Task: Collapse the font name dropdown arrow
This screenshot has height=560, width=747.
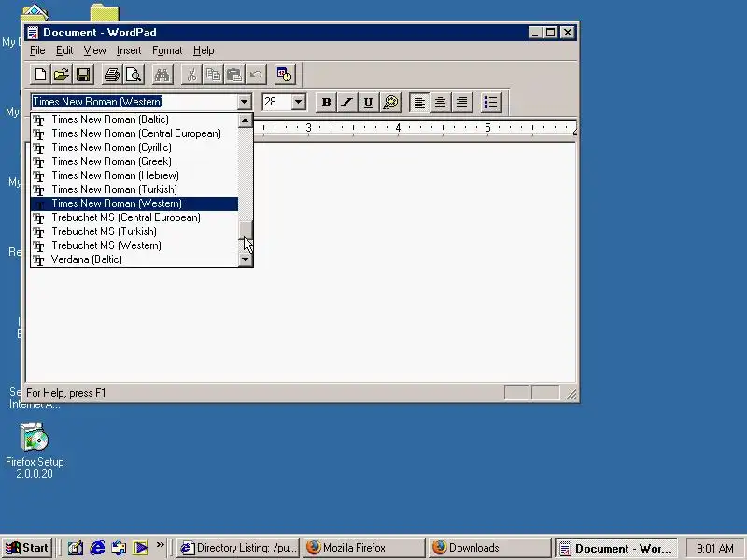Action: [x=245, y=102]
